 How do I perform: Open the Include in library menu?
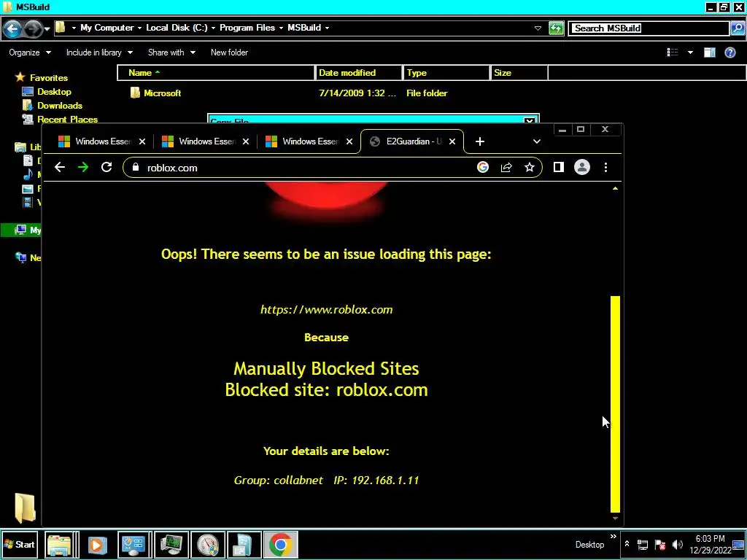coord(99,52)
